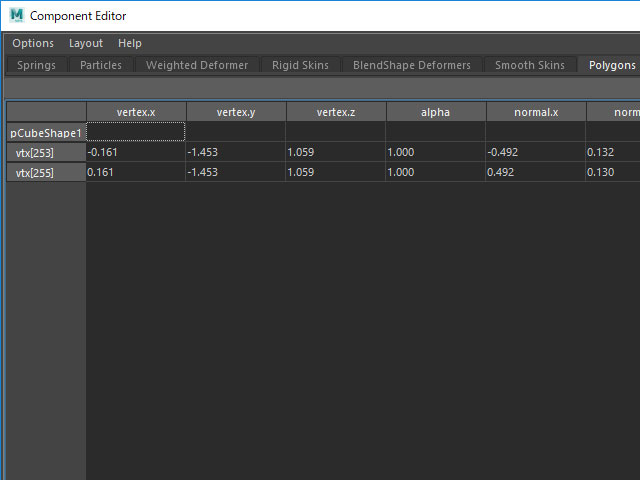This screenshot has height=480, width=640.
Task: Select vtx[255] value 0.130
Action: point(613,172)
